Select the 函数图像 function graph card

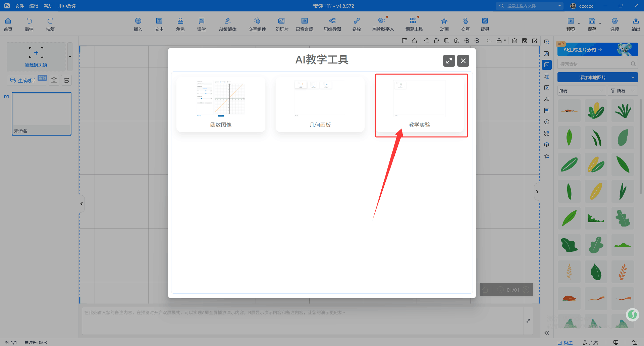coord(221,104)
